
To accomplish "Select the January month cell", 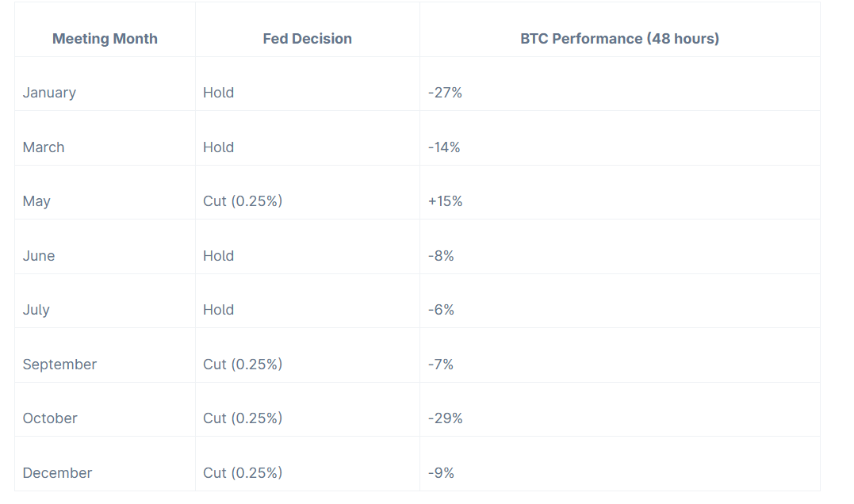I will tap(49, 93).
